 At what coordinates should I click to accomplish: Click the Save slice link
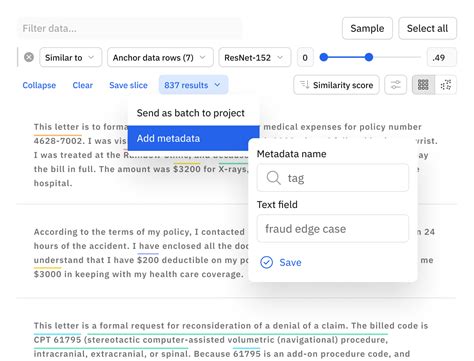tap(128, 85)
